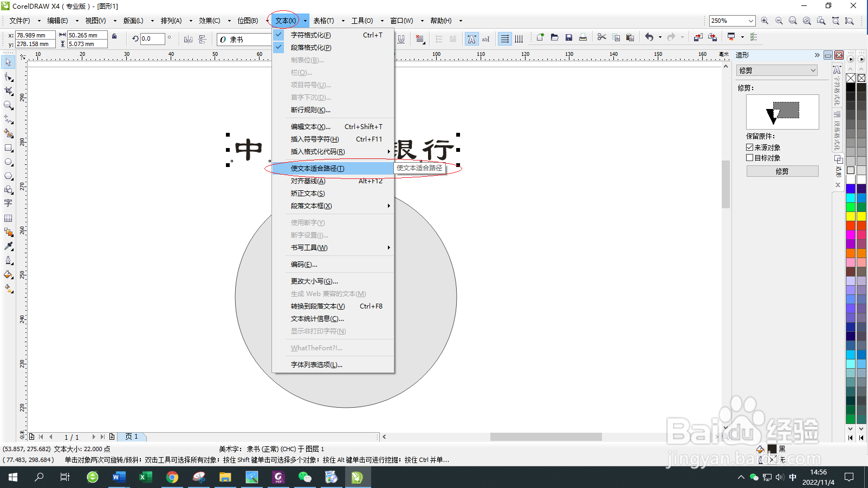Choose 使文本适合路径 menu item
Viewport: 868px width, 488px height.
coord(333,169)
